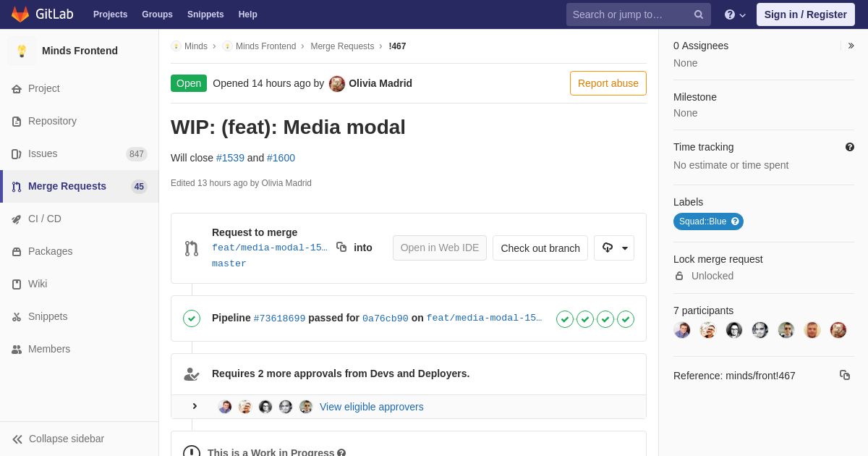The height and width of the screenshot is (456, 868).
Task: Click Squad::Blue label help icon
Action: tap(735, 221)
